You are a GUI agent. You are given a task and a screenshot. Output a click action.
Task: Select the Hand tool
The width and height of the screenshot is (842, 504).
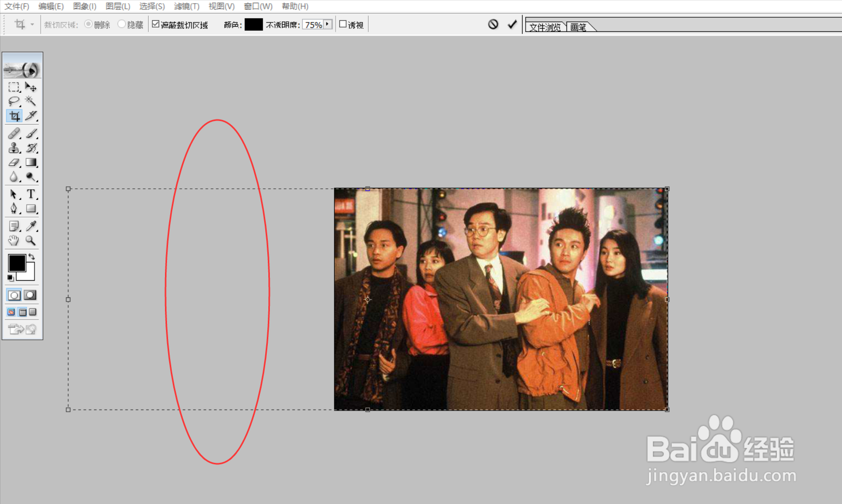[x=14, y=241]
